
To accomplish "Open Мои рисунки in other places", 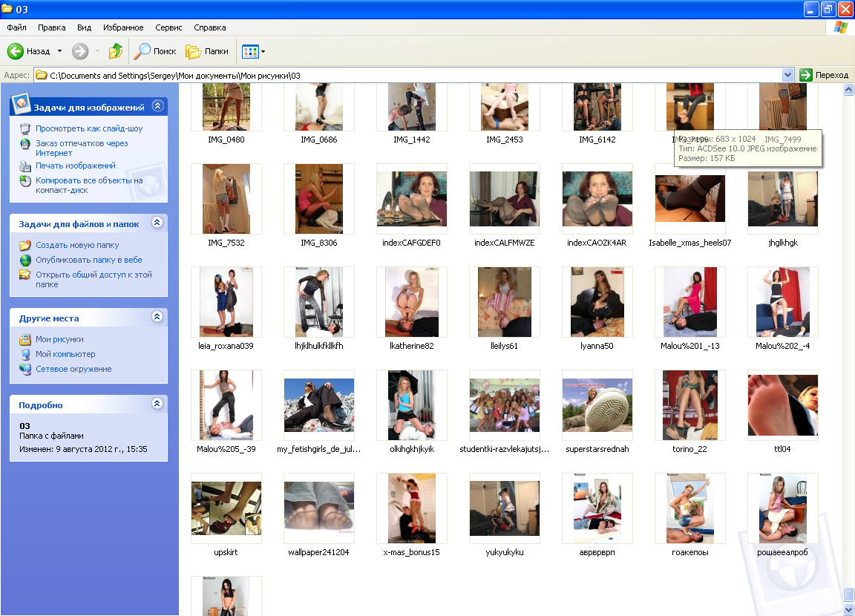I will (59, 340).
